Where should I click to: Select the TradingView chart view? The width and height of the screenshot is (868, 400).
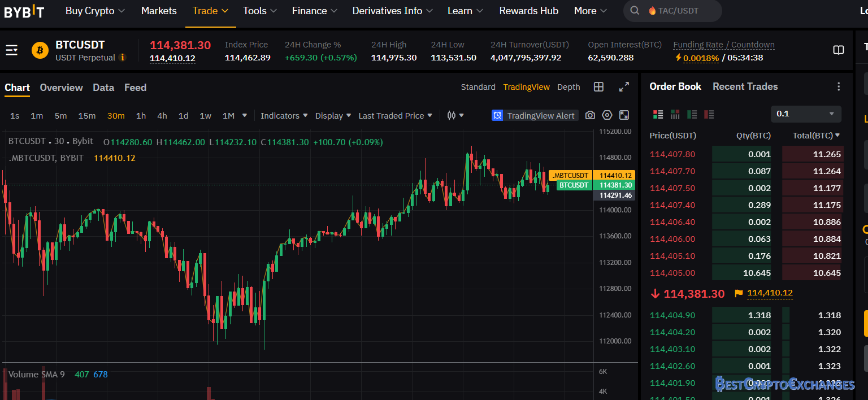coord(526,87)
